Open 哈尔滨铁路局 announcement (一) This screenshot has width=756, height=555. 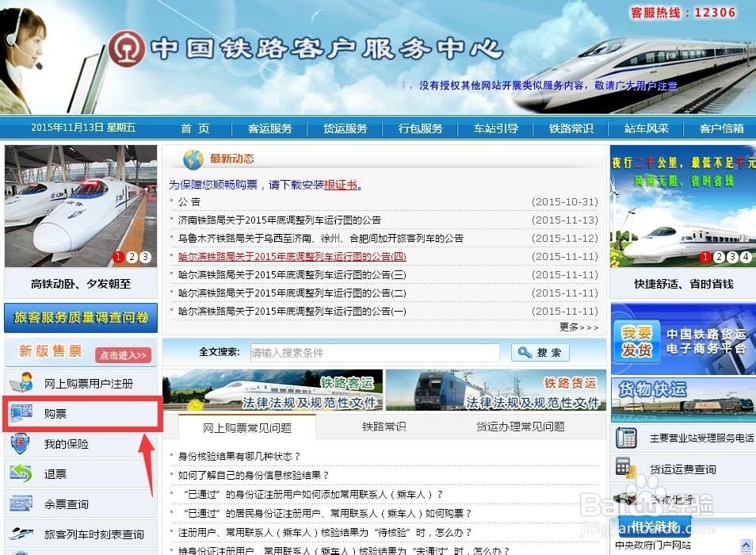coord(292,312)
